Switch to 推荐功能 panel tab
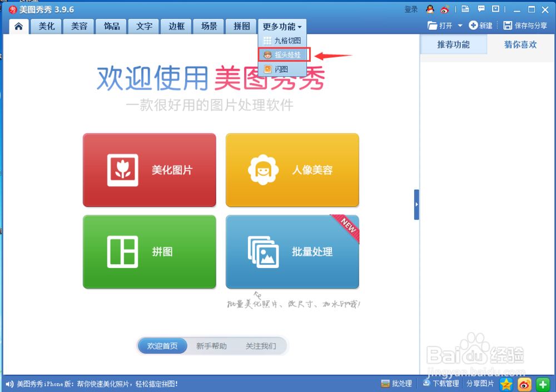 coord(453,44)
